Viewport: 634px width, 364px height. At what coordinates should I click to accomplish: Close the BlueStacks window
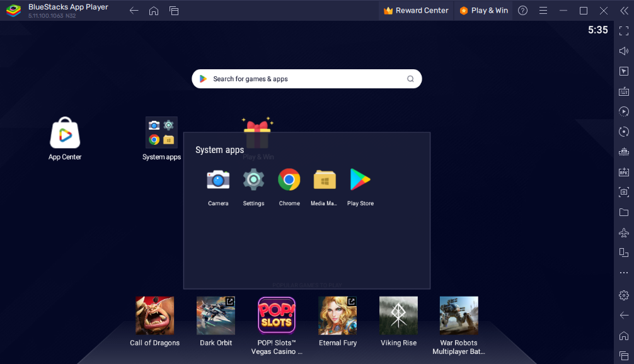coord(604,11)
